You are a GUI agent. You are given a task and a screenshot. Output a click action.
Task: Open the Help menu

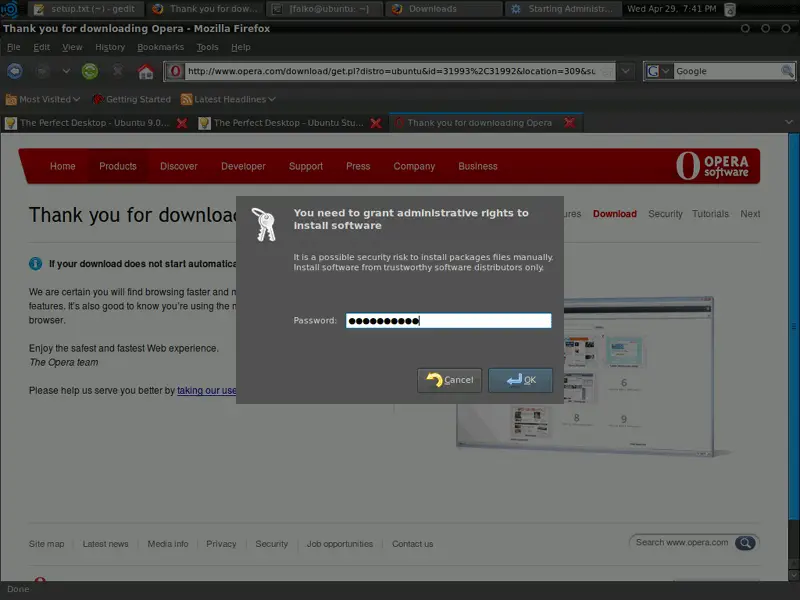[240, 47]
